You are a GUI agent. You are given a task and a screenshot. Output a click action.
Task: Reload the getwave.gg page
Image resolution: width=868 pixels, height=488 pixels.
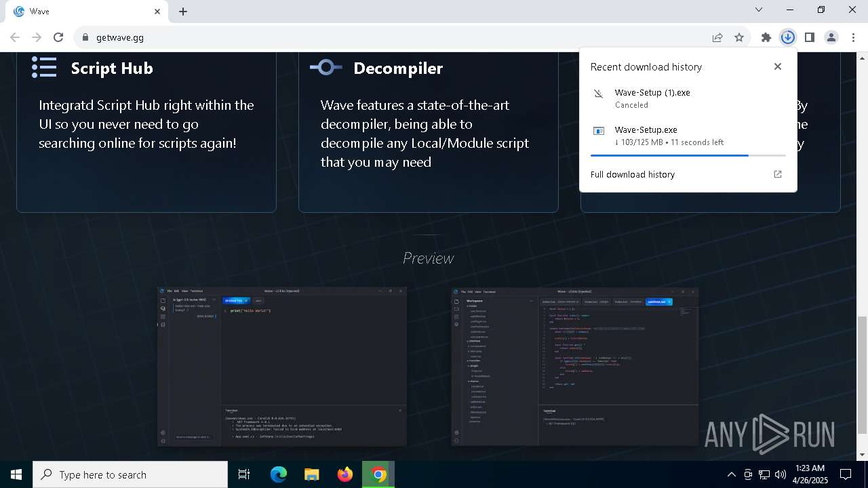click(x=58, y=37)
